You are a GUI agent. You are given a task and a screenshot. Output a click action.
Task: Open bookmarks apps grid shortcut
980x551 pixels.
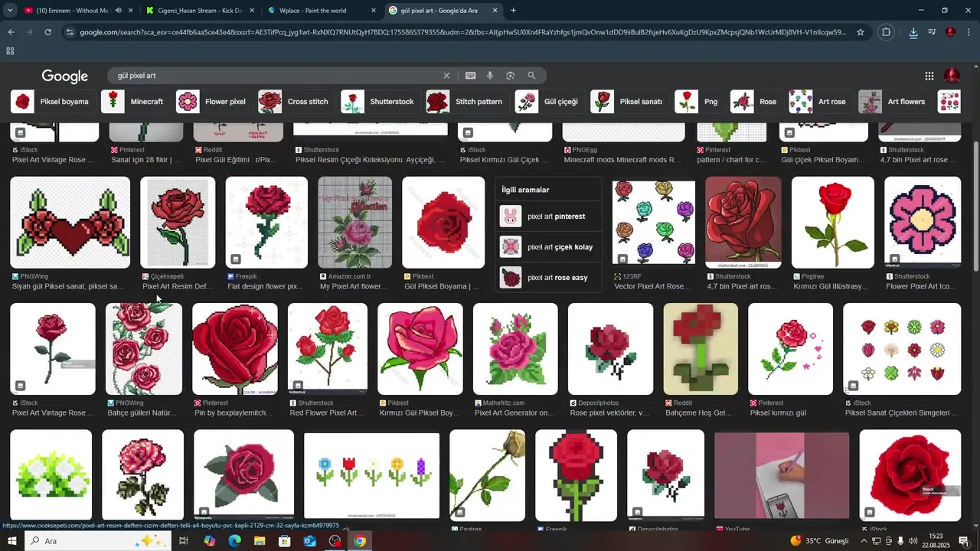[x=10, y=51]
